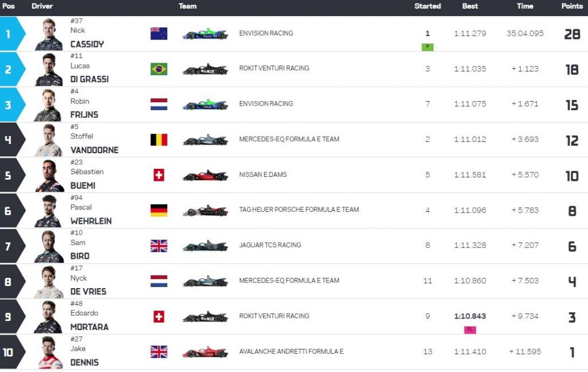The image size is (588, 372).
Task: Click the winning time 35:04.095
Action: (525, 33)
